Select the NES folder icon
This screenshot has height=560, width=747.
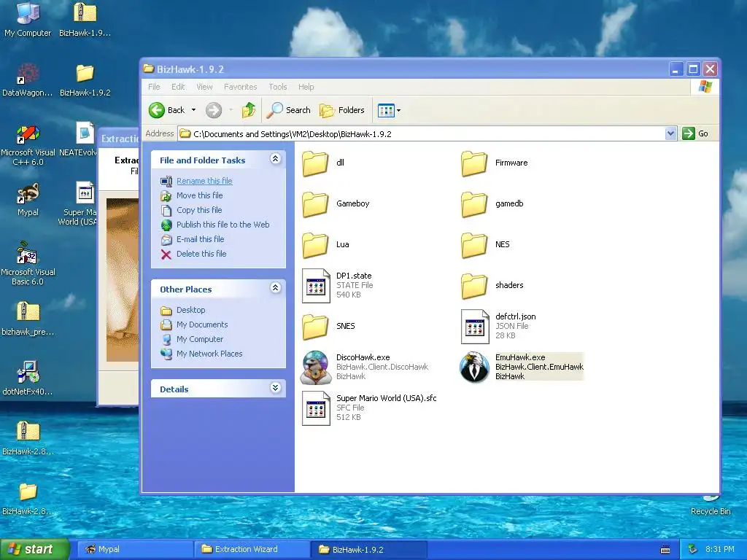click(474, 245)
